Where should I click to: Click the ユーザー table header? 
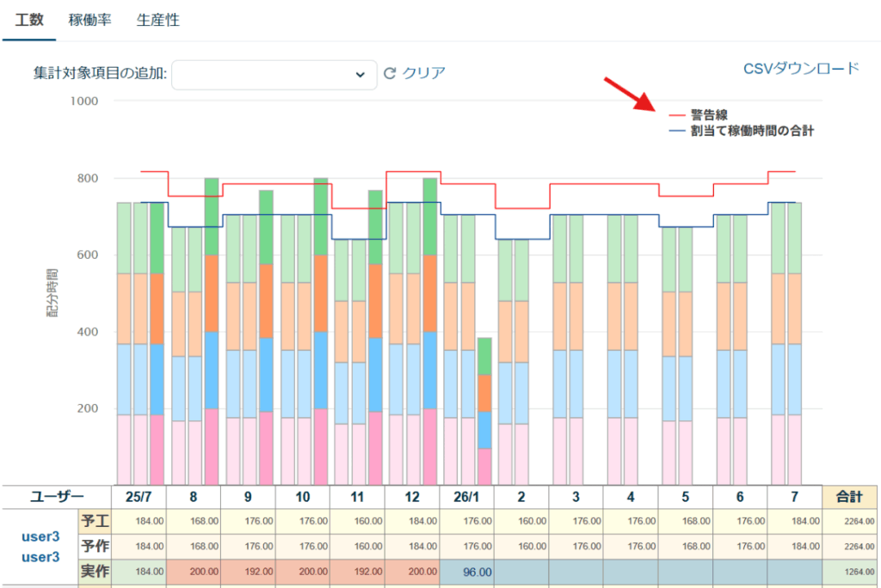tap(57, 497)
